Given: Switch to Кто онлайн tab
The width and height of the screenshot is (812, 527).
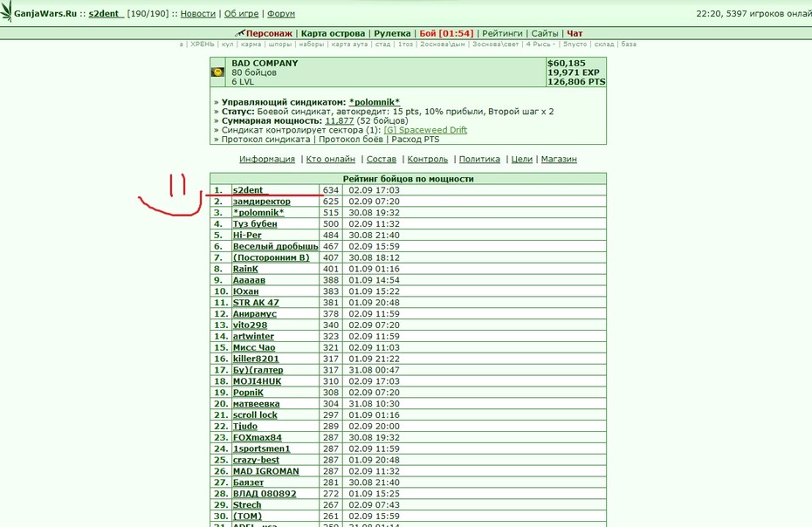Looking at the screenshot, I should pos(330,159).
